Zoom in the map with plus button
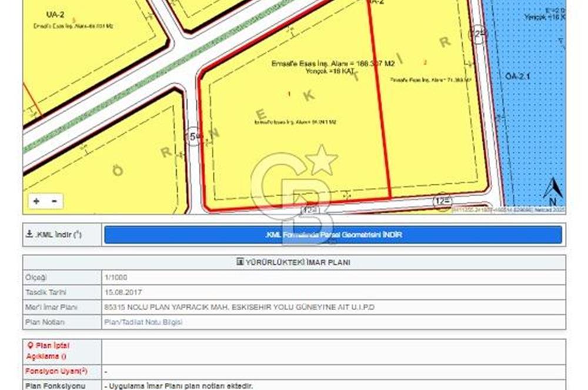588x390 pixels. tap(36, 201)
